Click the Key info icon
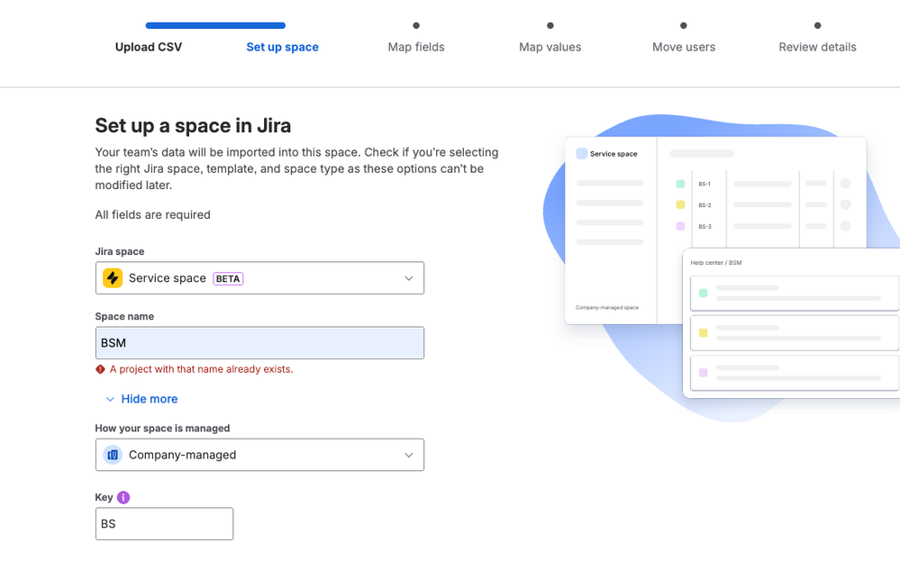Screen dimensions: 900x588 pyautogui.click(x=123, y=497)
